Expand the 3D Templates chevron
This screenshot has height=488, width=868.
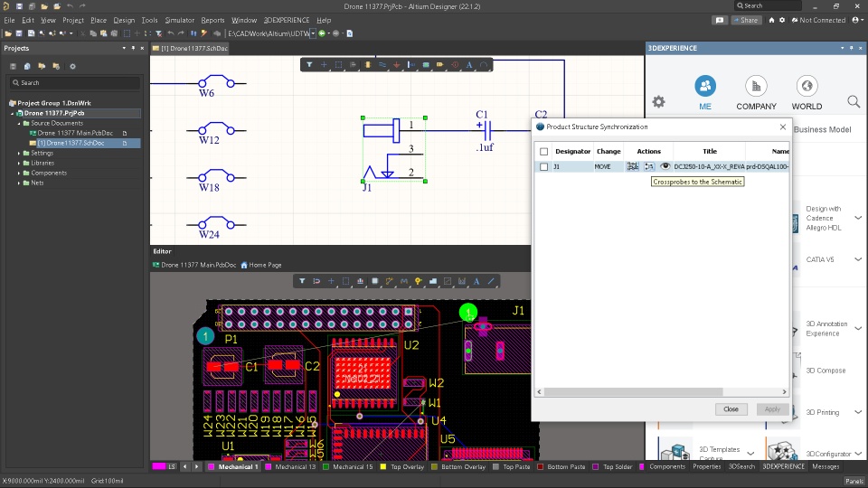click(x=750, y=454)
